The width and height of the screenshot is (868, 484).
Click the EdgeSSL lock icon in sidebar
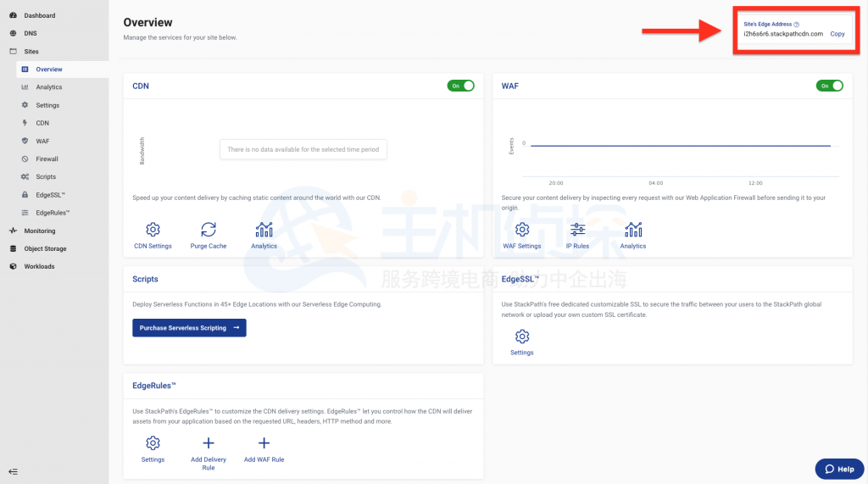click(25, 194)
